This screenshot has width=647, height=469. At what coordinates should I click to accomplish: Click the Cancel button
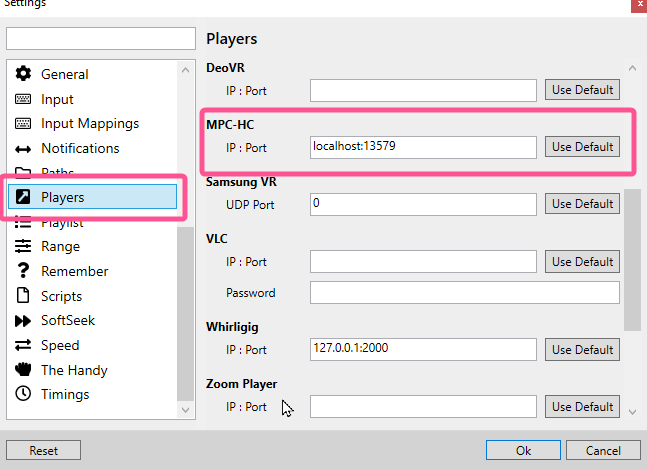[x=603, y=450]
